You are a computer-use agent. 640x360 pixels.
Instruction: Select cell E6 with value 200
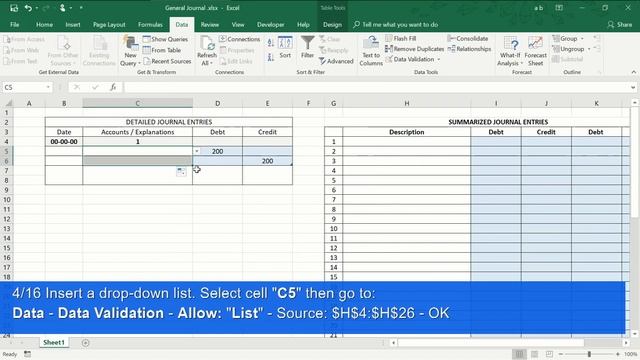click(x=267, y=161)
